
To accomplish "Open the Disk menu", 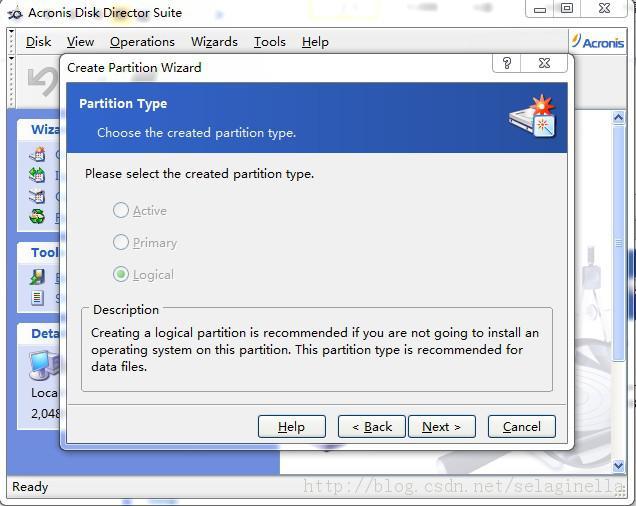I will click(38, 42).
